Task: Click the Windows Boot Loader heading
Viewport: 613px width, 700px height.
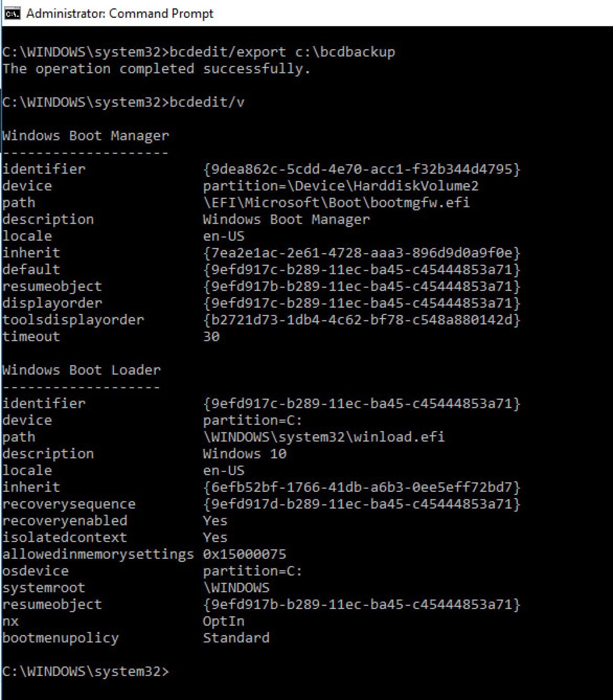Action: [x=81, y=370]
